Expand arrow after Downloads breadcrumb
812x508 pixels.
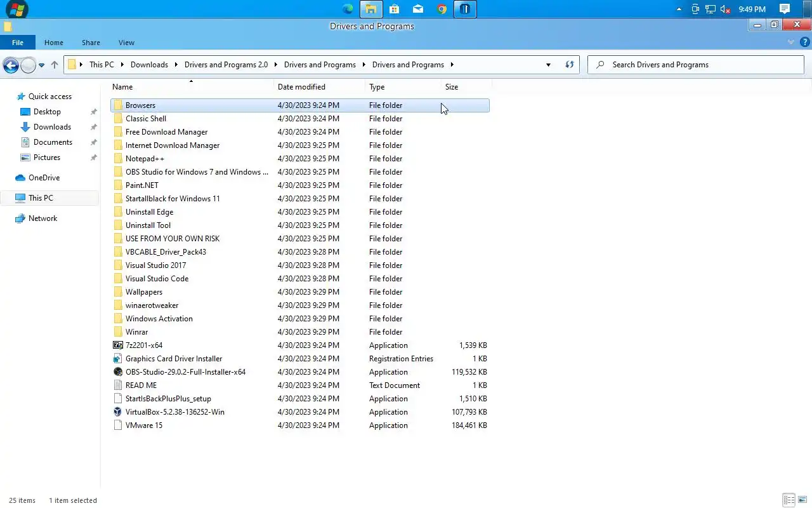(x=175, y=65)
